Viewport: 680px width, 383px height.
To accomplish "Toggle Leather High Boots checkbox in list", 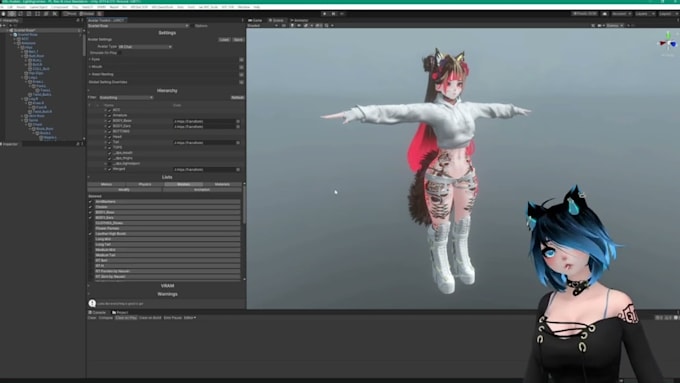I will pyautogui.click(x=90, y=234).
